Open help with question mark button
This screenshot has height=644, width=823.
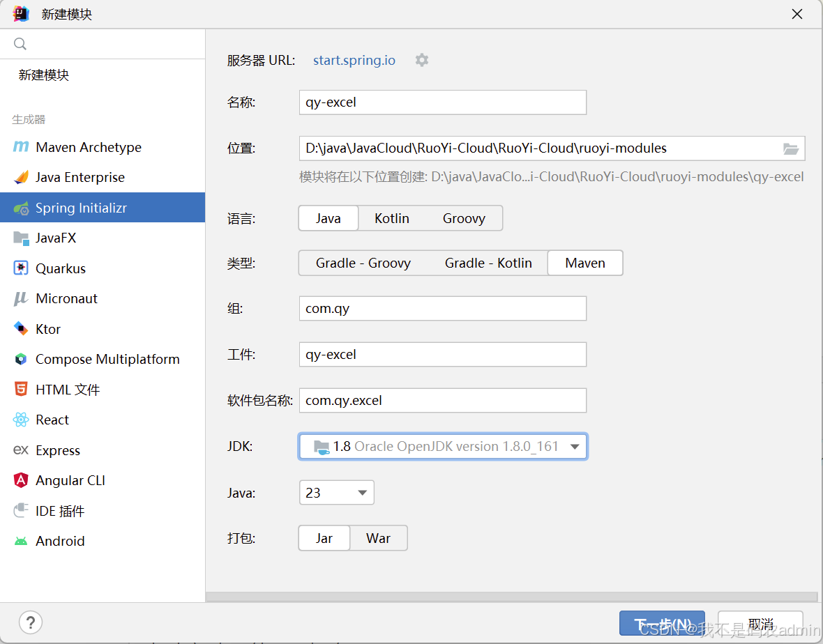pyautogui.click(x=31, y=622)
